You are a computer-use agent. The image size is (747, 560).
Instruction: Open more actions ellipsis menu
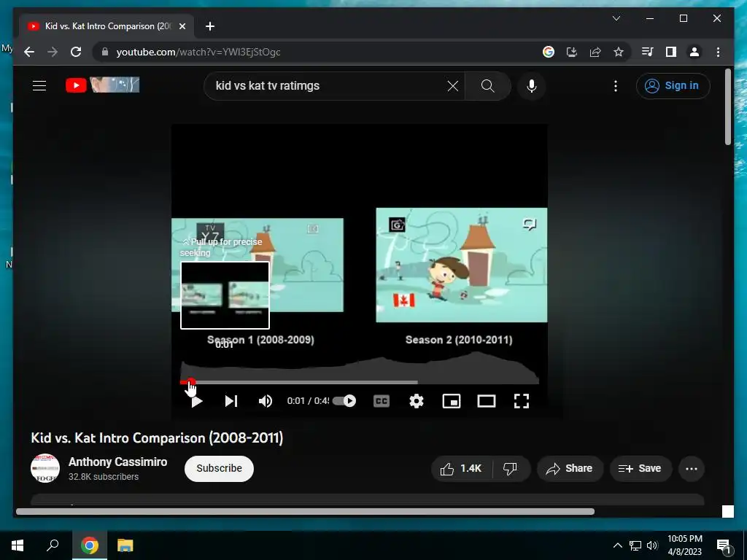click(692, 469)
